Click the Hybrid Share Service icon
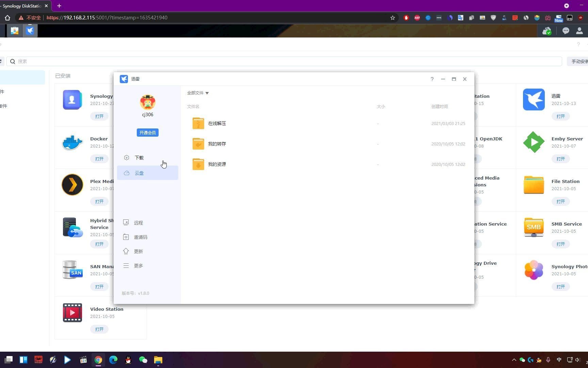 [72, 227]
